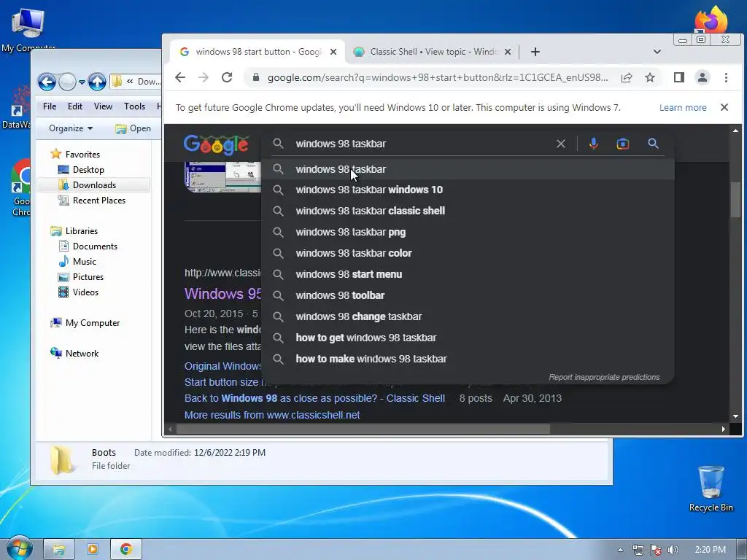Open Explorer Tools menu

click(134, 106)
